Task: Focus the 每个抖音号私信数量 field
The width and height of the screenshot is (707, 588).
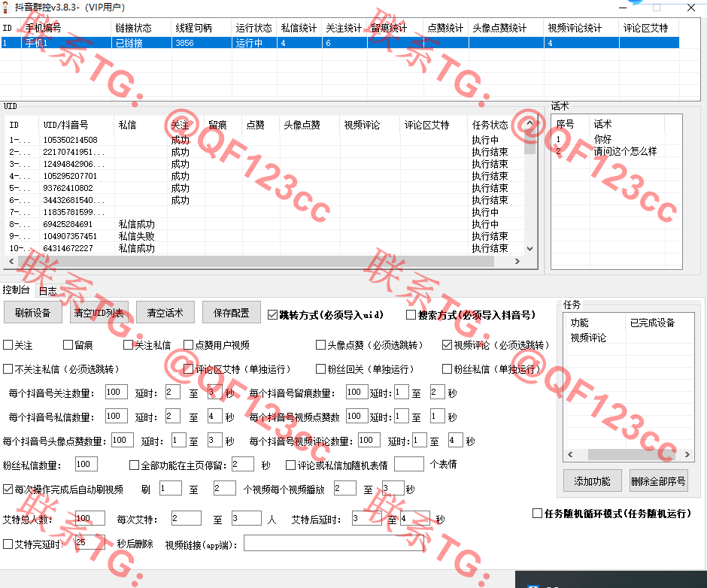Action: (x=117, y=417)
